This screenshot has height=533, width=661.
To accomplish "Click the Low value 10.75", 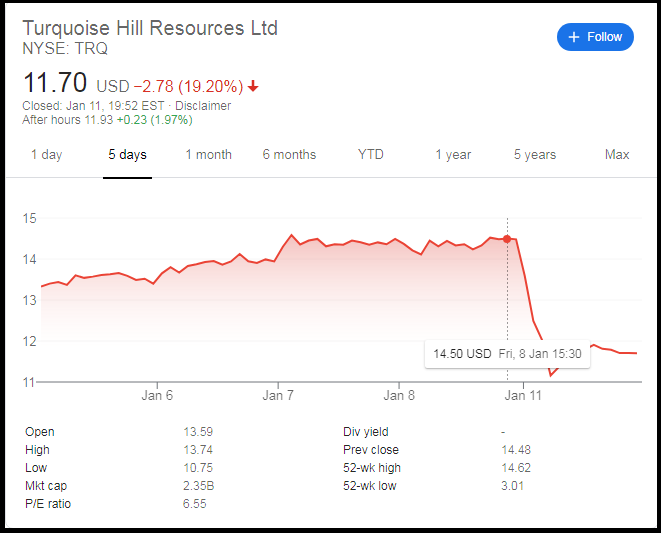I will point(198,468).
